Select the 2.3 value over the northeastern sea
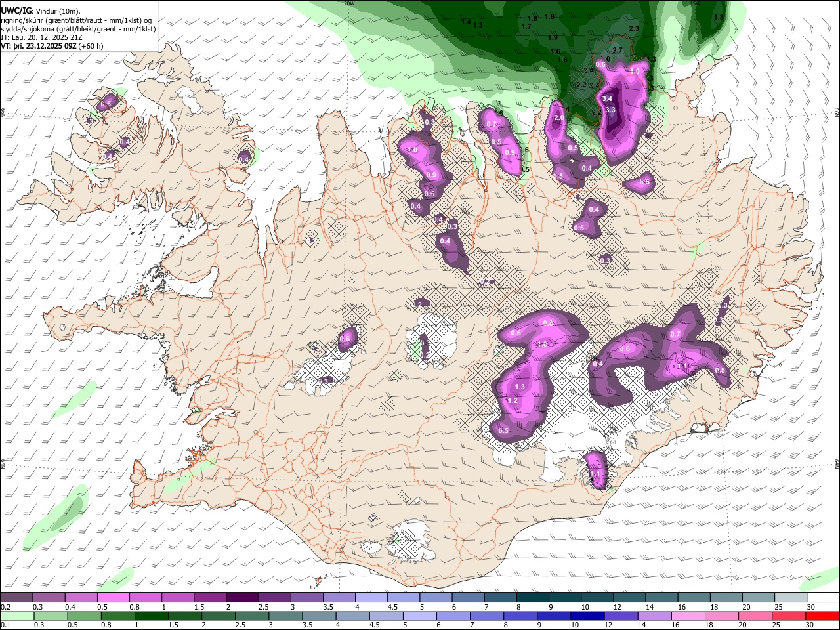 tap(634, 29)
